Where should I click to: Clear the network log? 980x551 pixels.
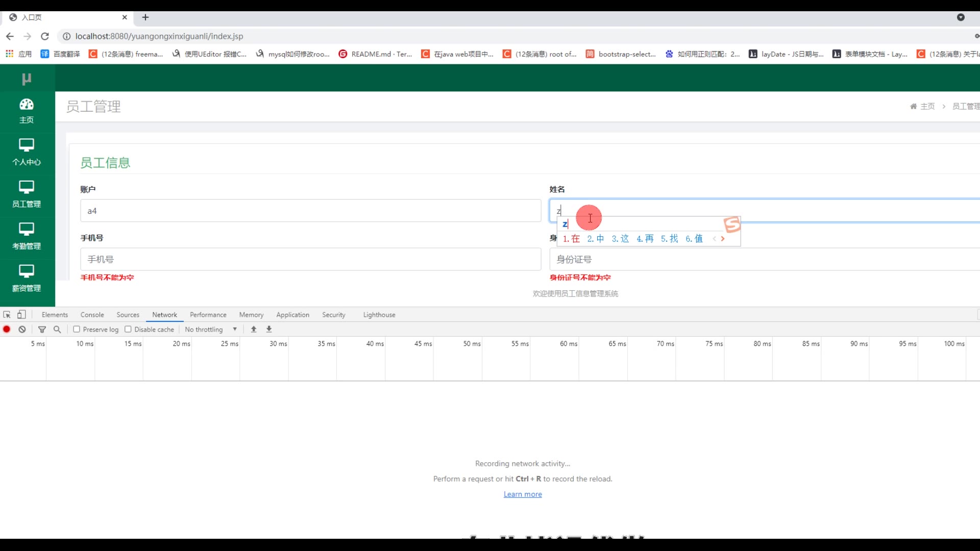point(22,329)
